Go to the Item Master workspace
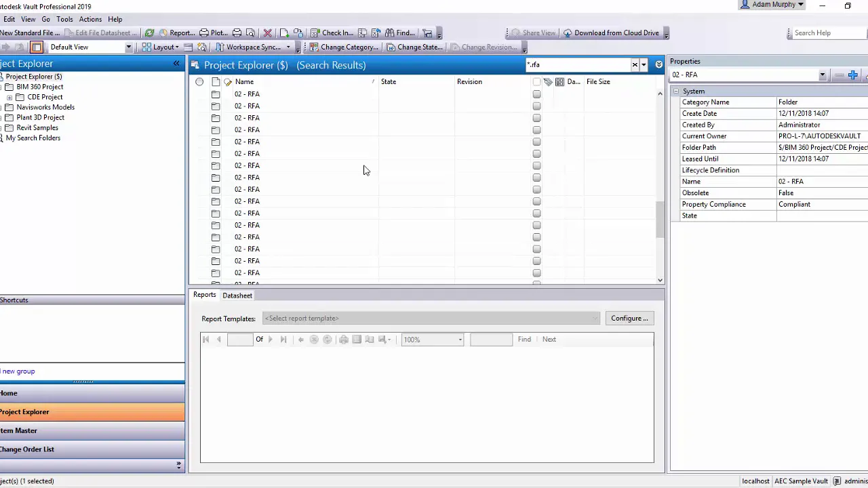This screenshot has height=488, width=868. 92,430
